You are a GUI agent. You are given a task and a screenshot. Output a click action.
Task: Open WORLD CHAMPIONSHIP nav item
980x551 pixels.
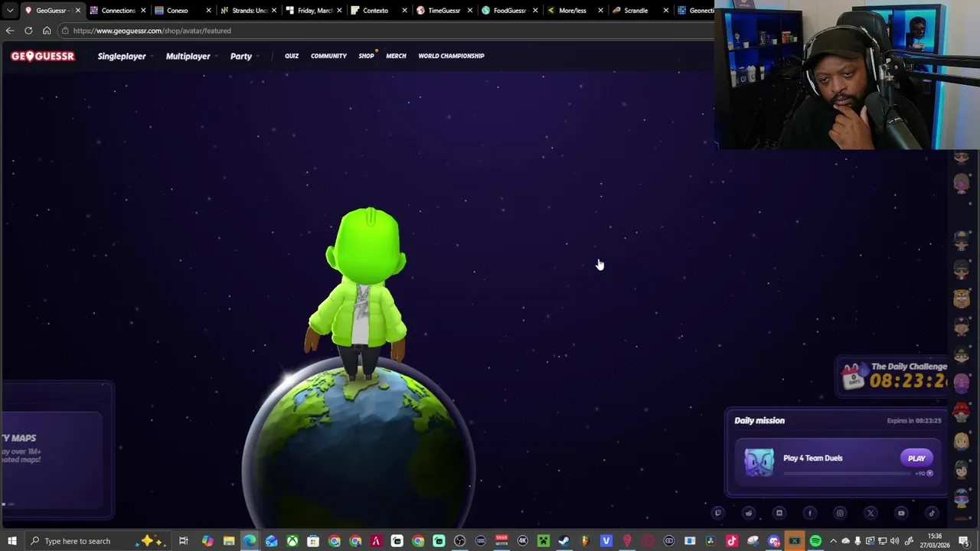[451, 56]
